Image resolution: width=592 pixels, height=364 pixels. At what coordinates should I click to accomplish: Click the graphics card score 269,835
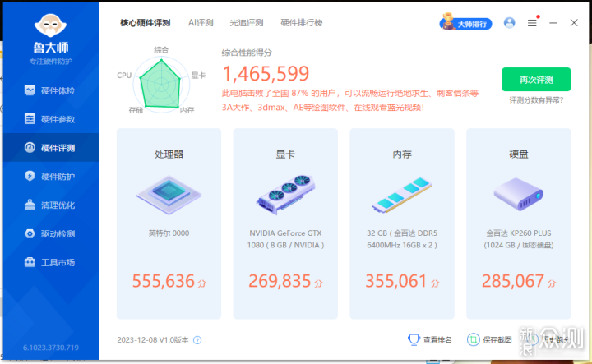coord(280,281)
